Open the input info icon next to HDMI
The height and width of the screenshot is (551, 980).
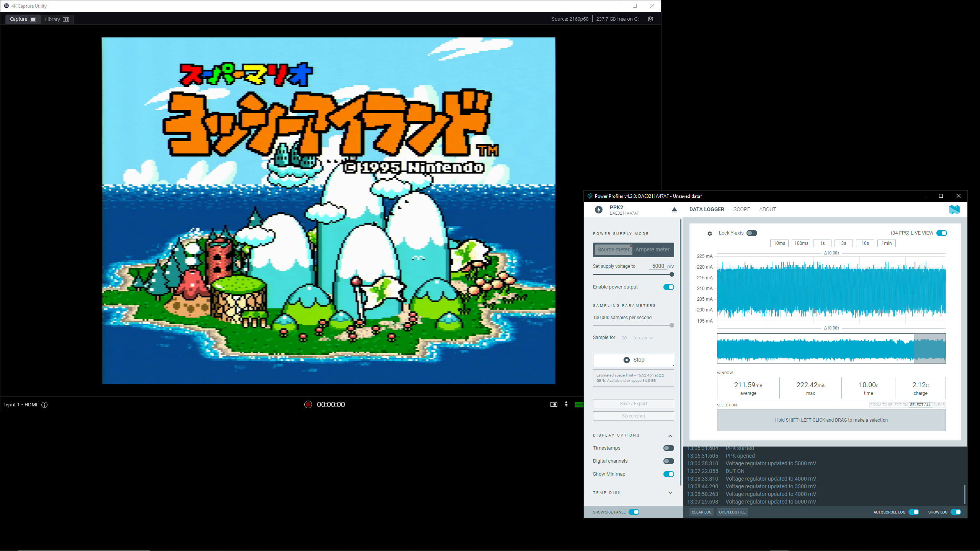click(44, 405)
